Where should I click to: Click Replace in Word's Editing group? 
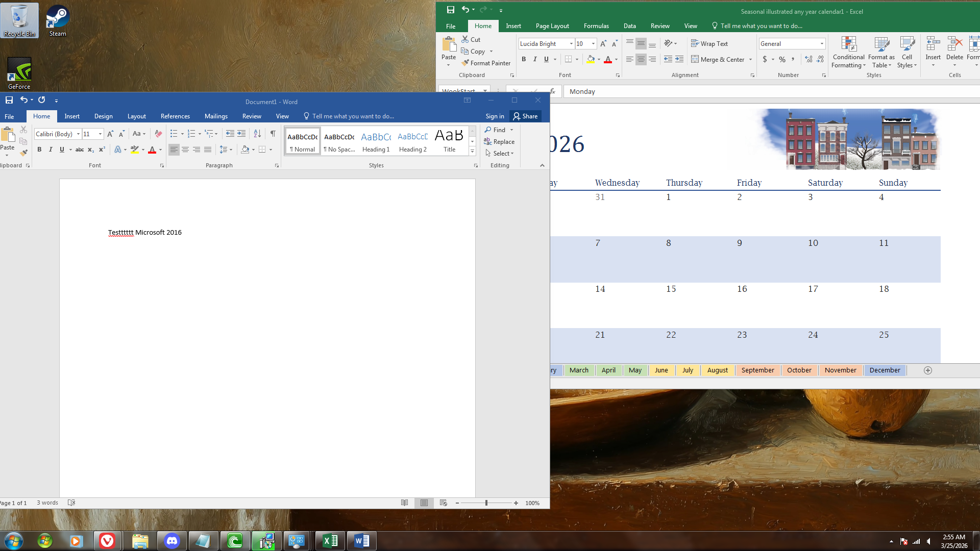click(x=499, y=142)
